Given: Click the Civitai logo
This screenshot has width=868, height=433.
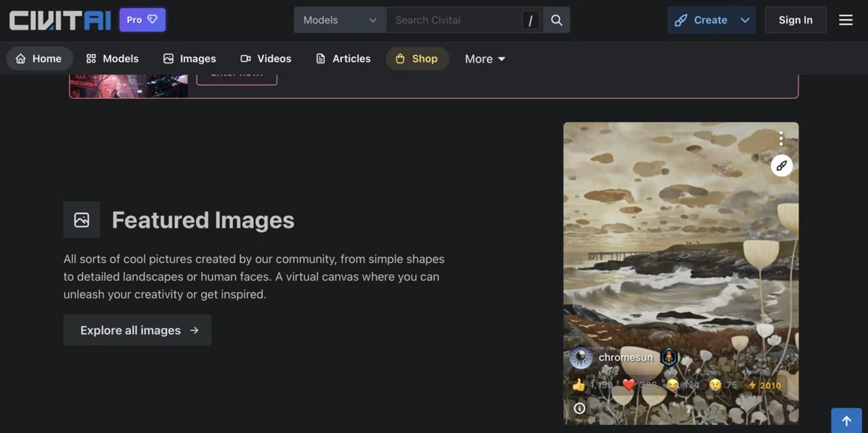Looking at the screenshot, I should point(60,20).
